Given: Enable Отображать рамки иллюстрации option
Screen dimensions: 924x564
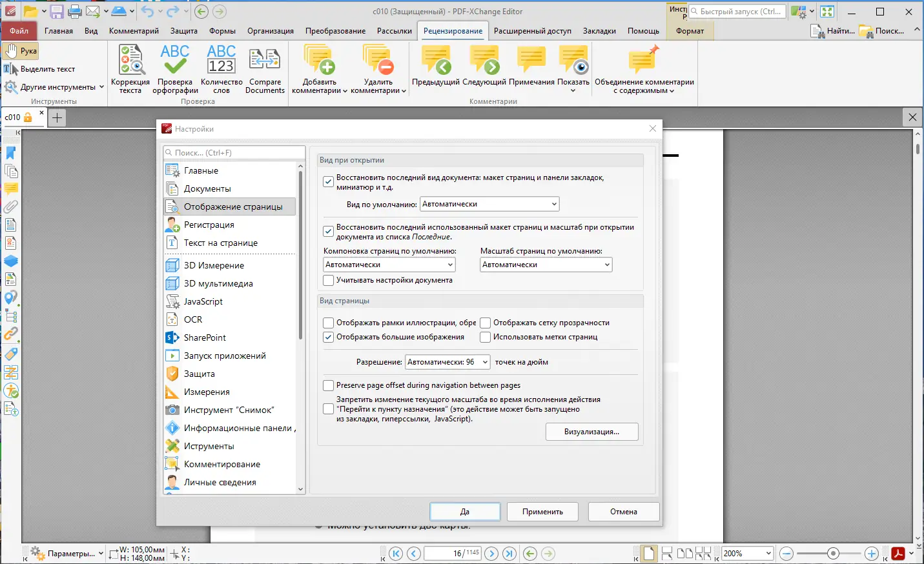Looking at the screenshot, I should [328, 323].
